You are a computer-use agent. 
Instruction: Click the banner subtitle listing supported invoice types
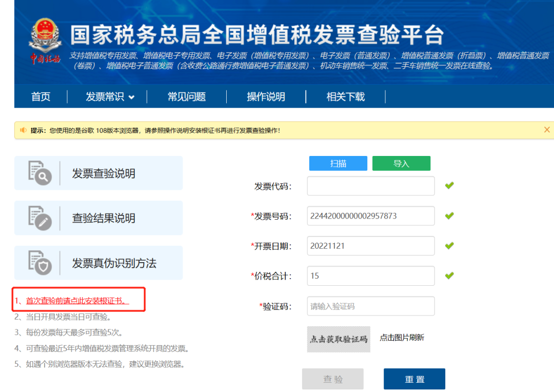click(x=309, y=61)
